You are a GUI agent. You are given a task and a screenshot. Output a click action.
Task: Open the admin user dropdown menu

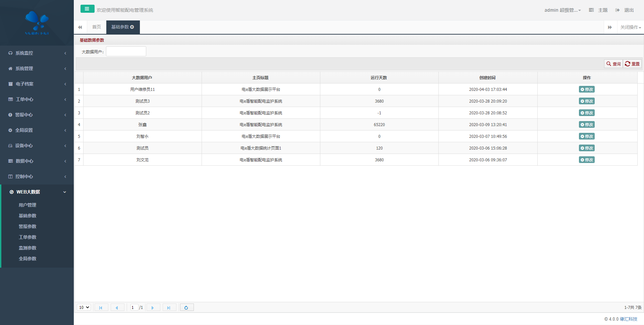click(x=562, y=10)
